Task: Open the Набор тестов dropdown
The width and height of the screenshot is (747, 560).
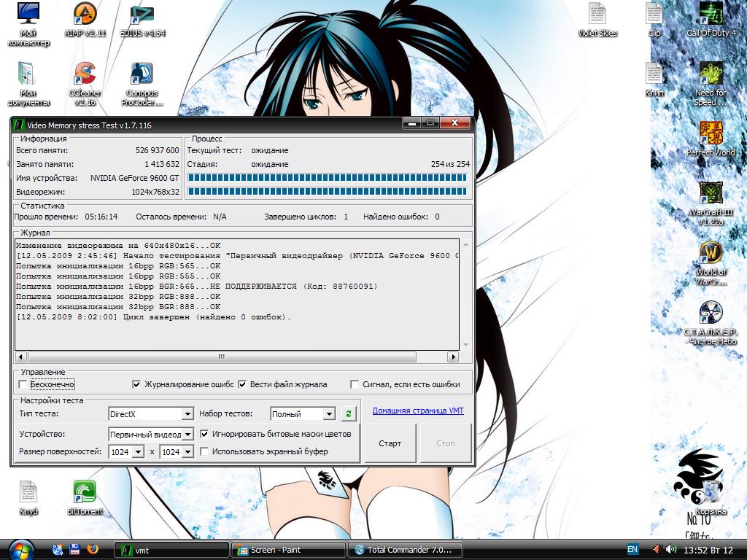Action: pyautogui.click(x=329, y=414)
